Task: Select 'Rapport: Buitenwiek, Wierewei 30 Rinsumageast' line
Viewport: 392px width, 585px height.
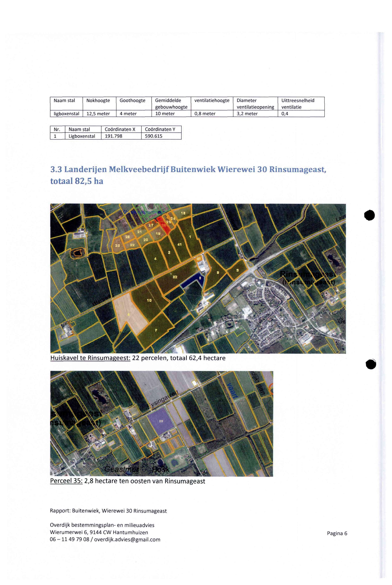Action: pyautogui.click(x=108, y=511)
